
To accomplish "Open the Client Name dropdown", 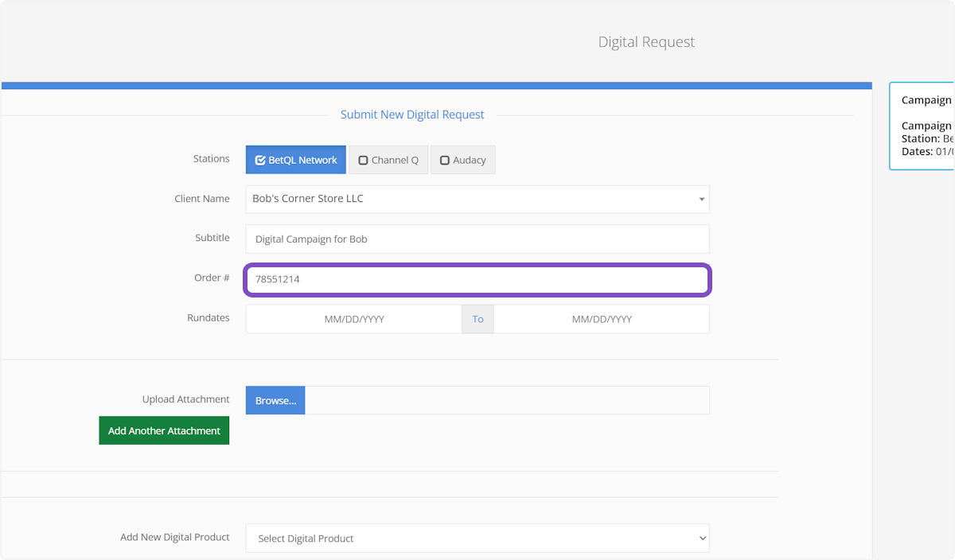I will [477, 199].
